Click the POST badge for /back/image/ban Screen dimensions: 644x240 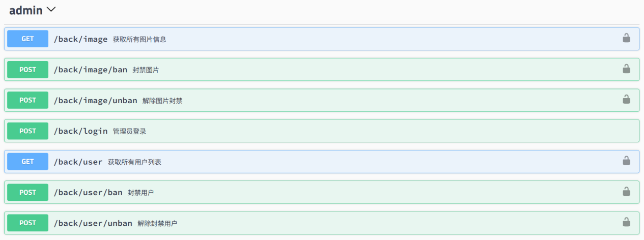[x=27, y=70]
